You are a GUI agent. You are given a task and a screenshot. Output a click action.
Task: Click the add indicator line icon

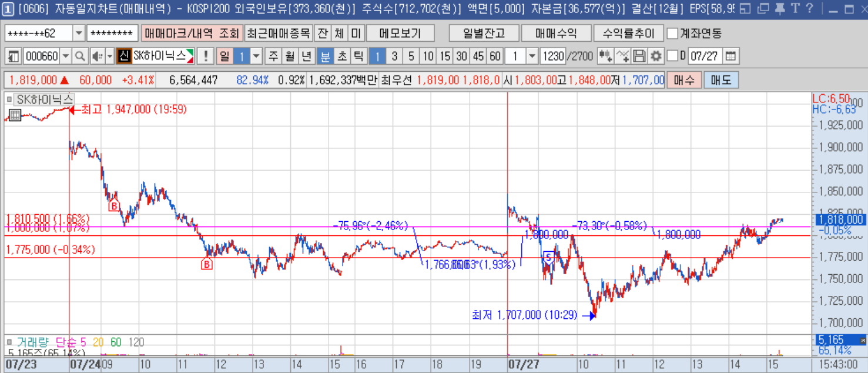(x=624, y=56)
